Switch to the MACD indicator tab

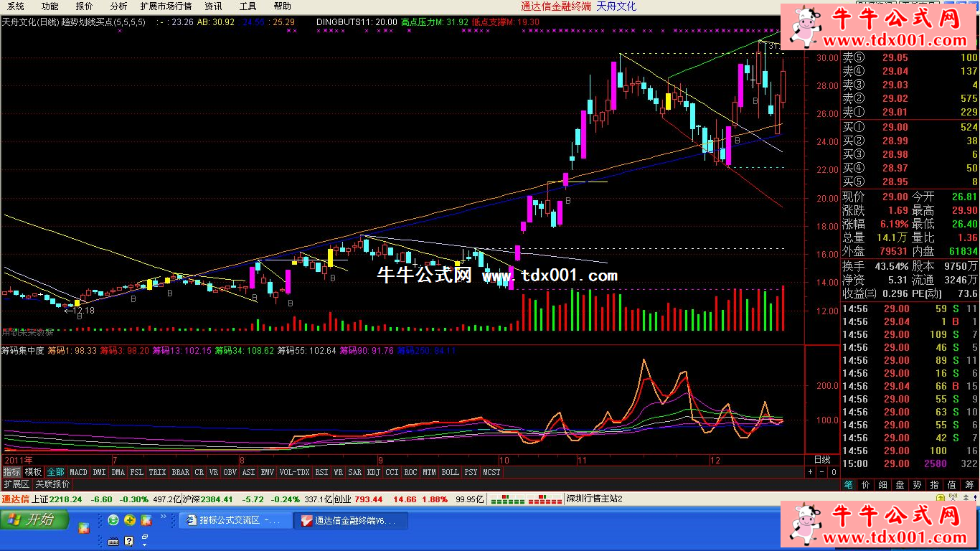pyautogui.click(x=78, y=472)
